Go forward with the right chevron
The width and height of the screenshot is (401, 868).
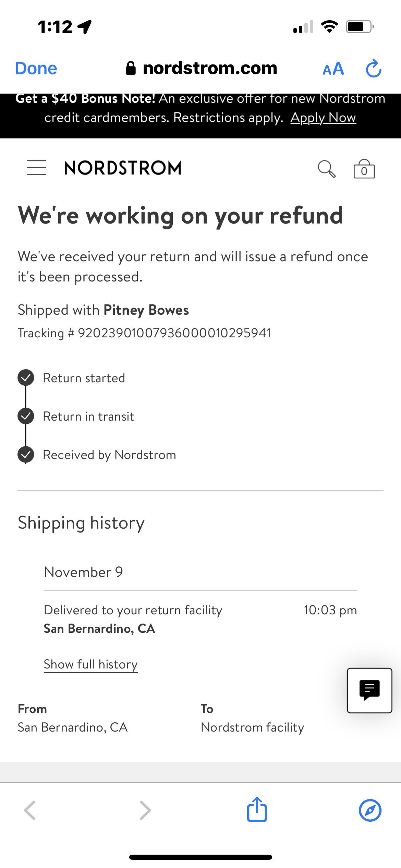pyautogui.click(x=145, y=810)
